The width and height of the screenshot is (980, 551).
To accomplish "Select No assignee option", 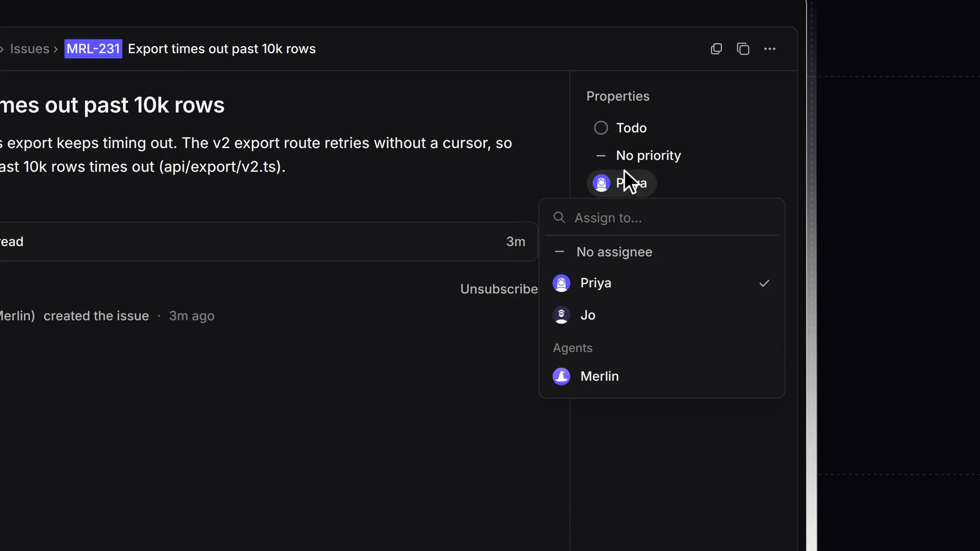I will 662,252.
